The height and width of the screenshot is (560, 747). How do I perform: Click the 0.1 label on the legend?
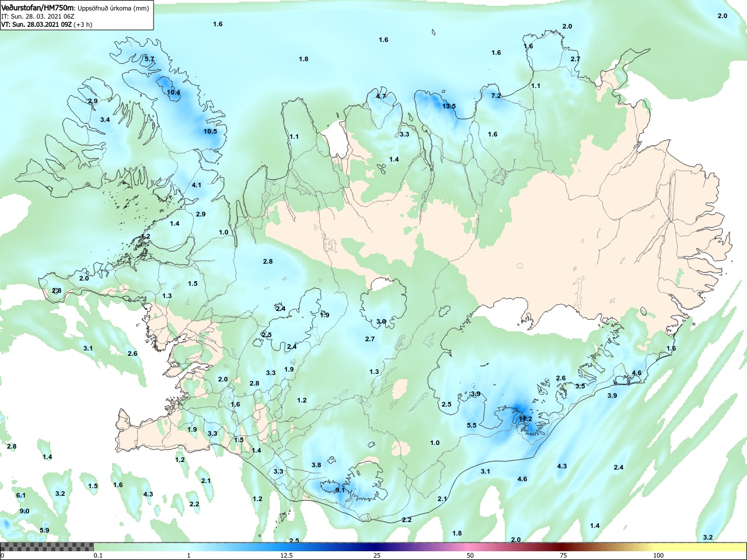click(x=98, y=555)
